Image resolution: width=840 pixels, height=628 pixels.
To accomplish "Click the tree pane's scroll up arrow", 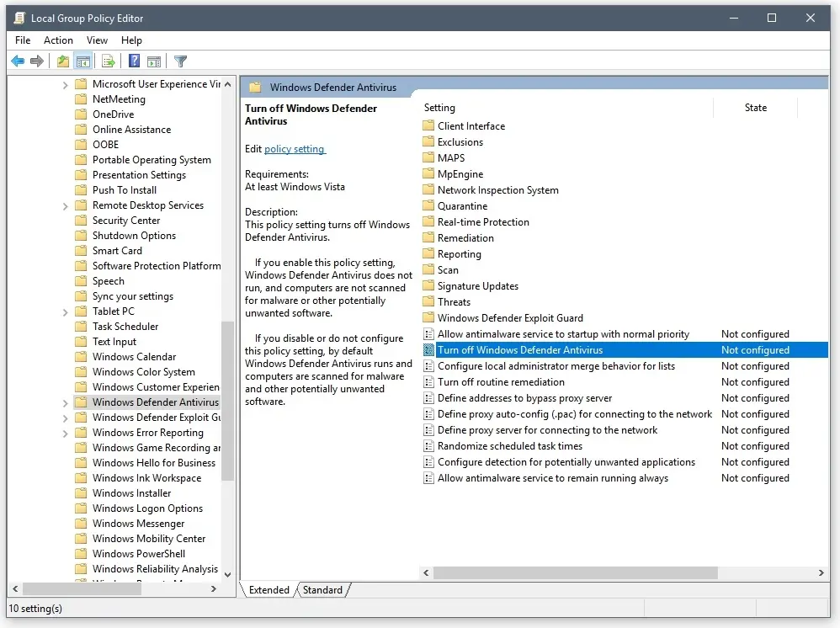I will tap(228, 84).
